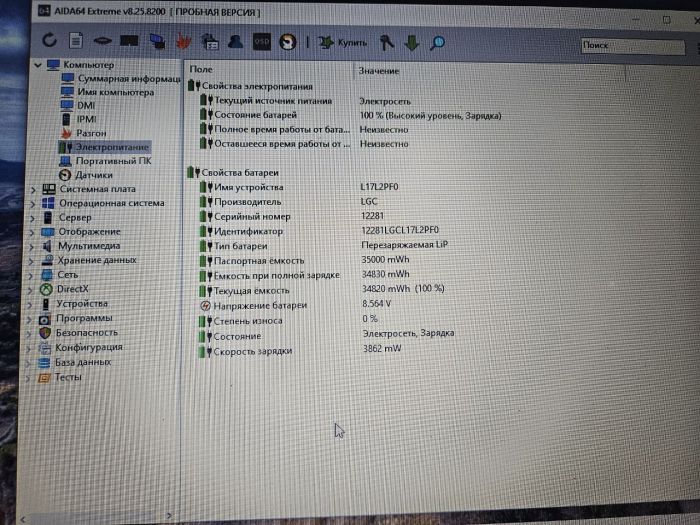Click the memory module toolbar icon
This screenshot has width=700, height=525.
[x=102, y=41]
